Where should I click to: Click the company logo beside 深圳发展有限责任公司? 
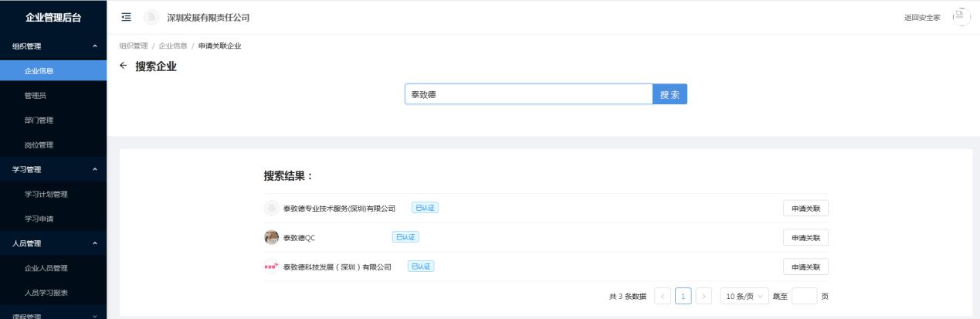pyautogui.click(x=152, y=17)
